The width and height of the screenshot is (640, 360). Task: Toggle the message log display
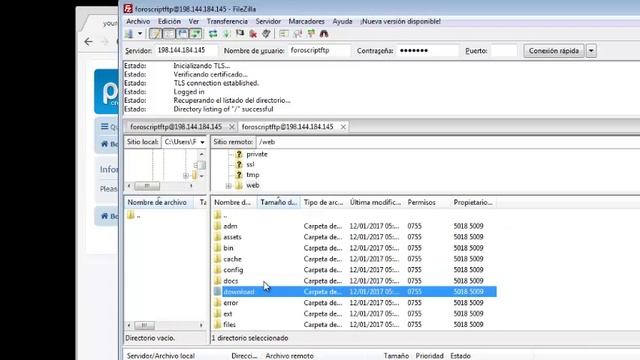coord(155,34)
